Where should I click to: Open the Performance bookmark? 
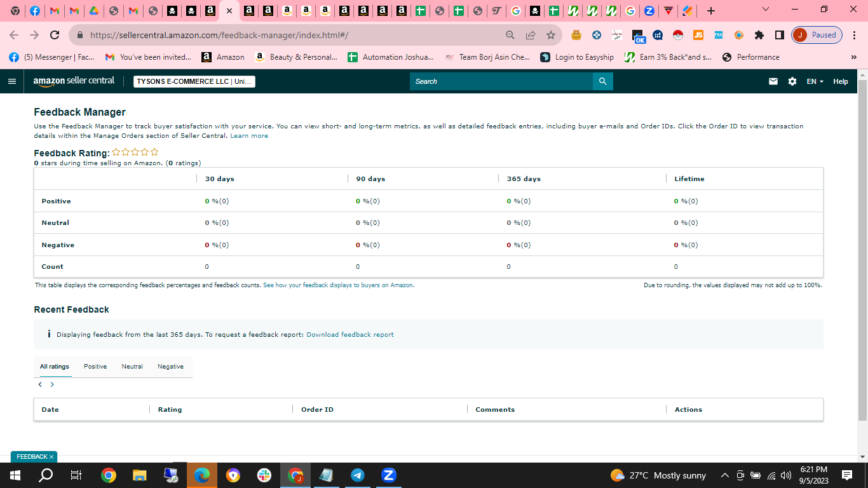[750, 57]
